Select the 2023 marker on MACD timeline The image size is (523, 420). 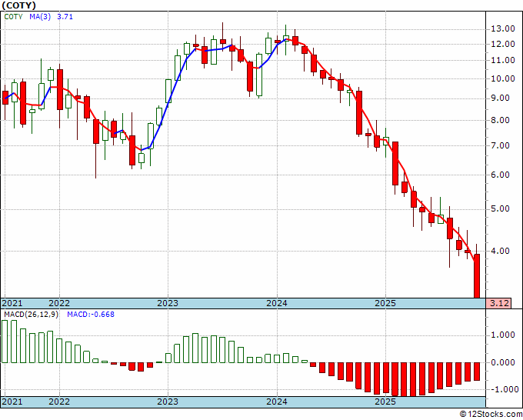tap(168, 402)
